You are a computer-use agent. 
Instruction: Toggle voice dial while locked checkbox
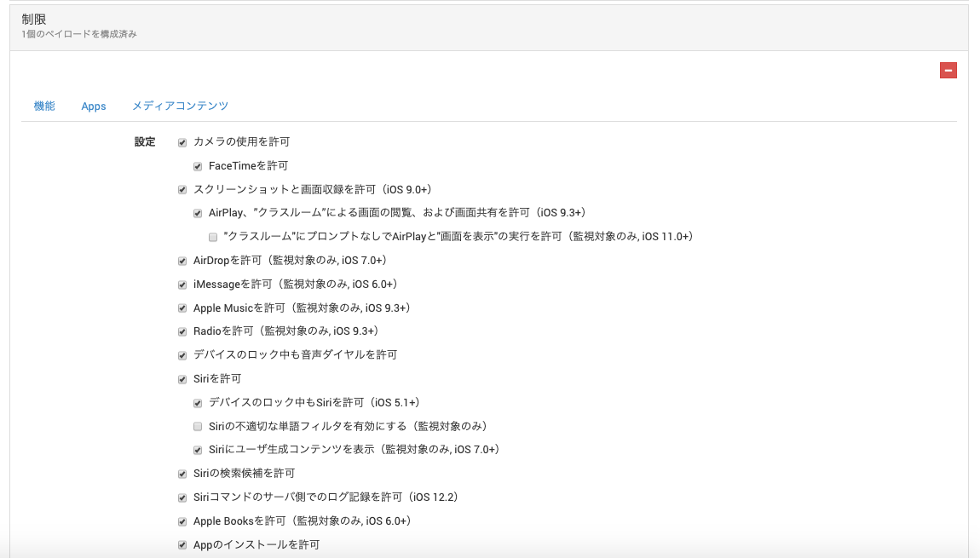tap(182, 355)
